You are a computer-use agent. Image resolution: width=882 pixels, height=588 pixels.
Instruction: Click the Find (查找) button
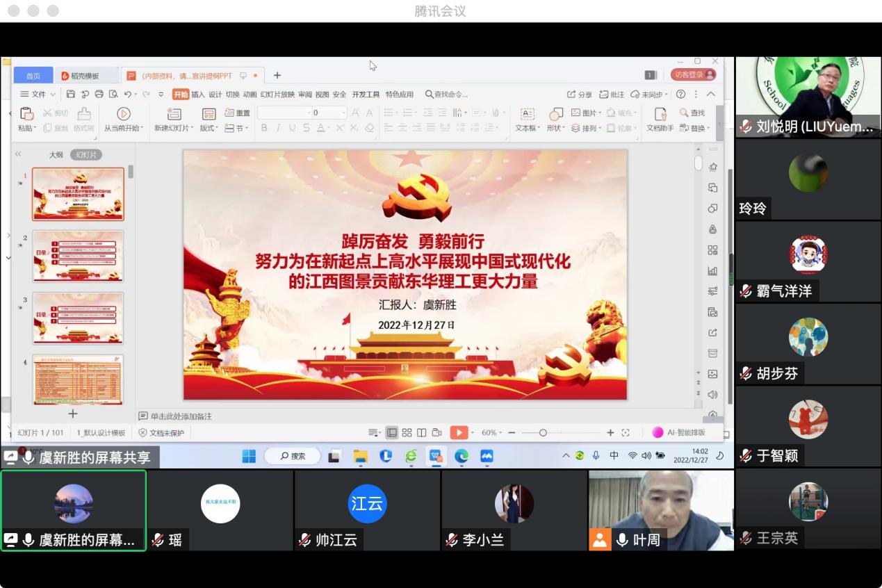click(x=692, y=113)
